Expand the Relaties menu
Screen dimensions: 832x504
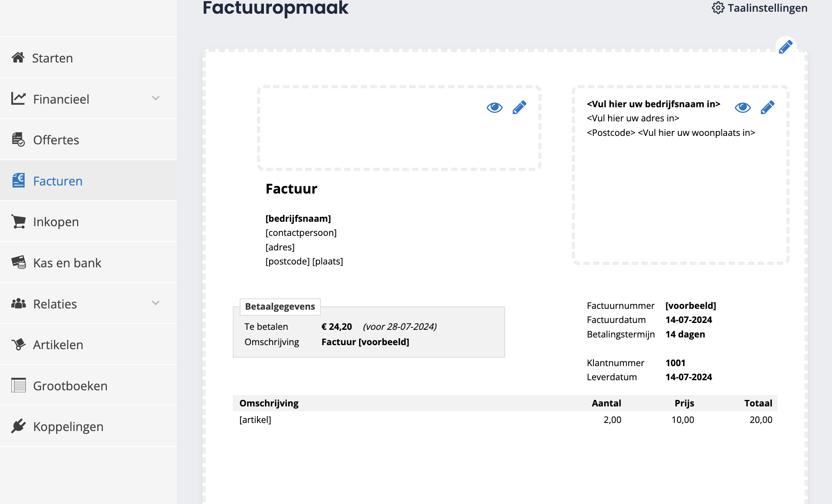tap(156, 303)
